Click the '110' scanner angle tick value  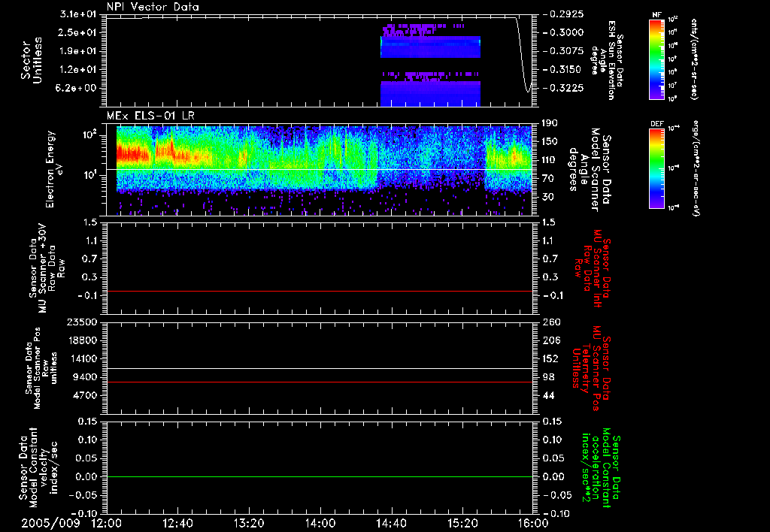pyautogui.click(x=550, y=160)
